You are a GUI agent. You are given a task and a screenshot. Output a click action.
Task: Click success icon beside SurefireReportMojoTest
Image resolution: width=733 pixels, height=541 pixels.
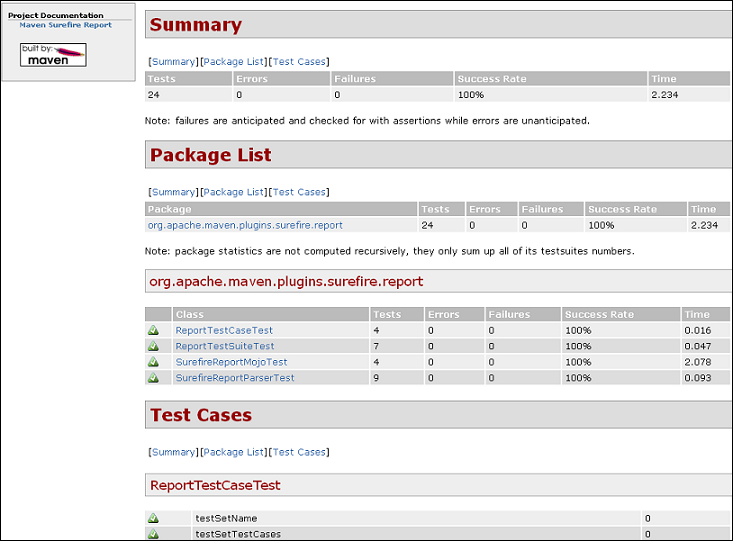pyautogui.click(x=154, y=362)
